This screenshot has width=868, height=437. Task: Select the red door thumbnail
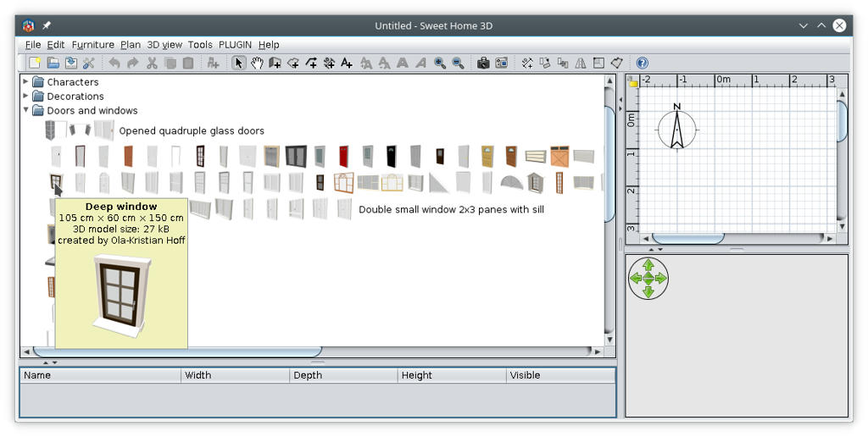point(344,157)
